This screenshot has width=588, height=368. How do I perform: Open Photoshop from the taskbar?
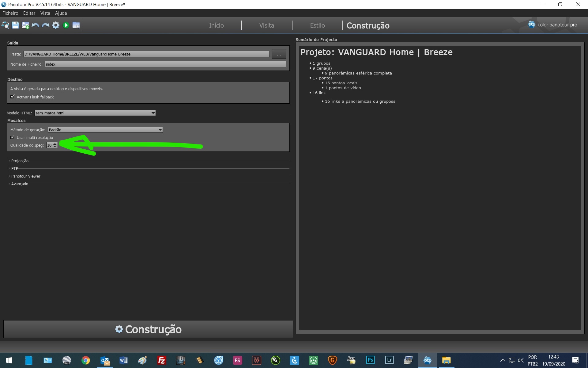point(371,360)
